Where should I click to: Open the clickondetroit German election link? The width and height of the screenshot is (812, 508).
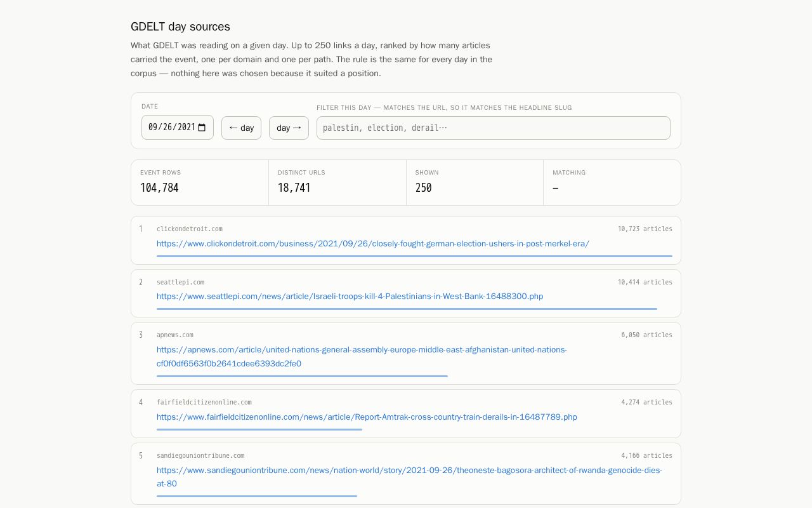point(373,243)
